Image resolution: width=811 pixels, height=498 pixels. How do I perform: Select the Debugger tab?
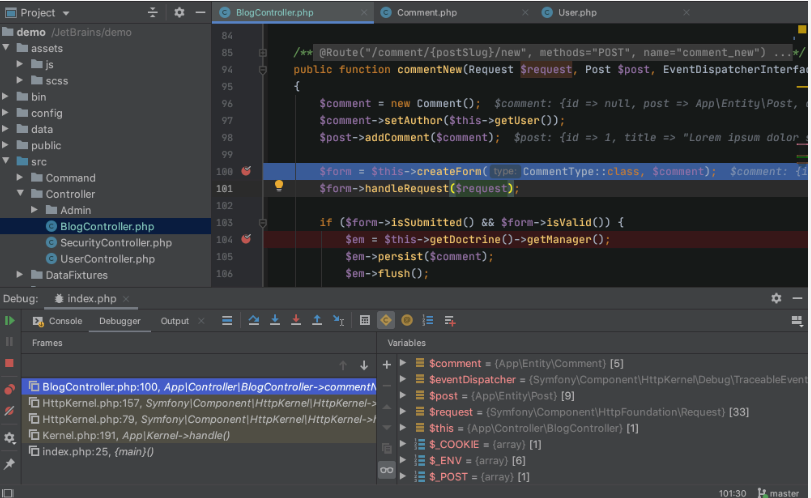coord(119,321)
